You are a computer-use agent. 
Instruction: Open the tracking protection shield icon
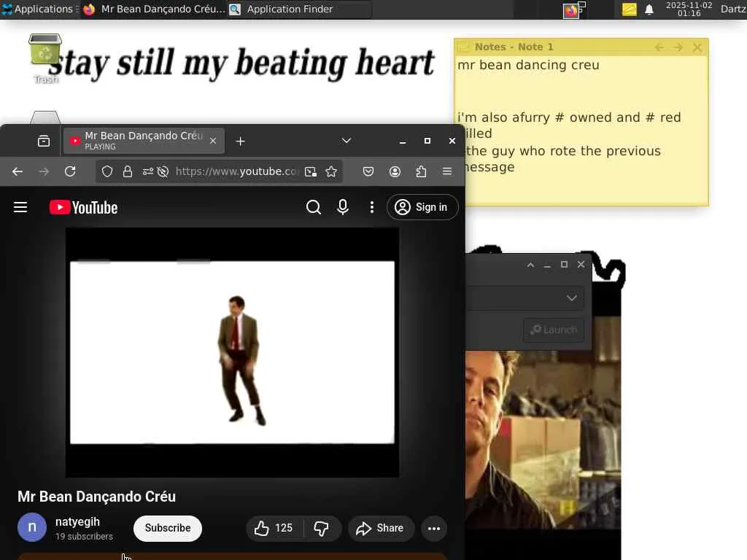point(107,171)
